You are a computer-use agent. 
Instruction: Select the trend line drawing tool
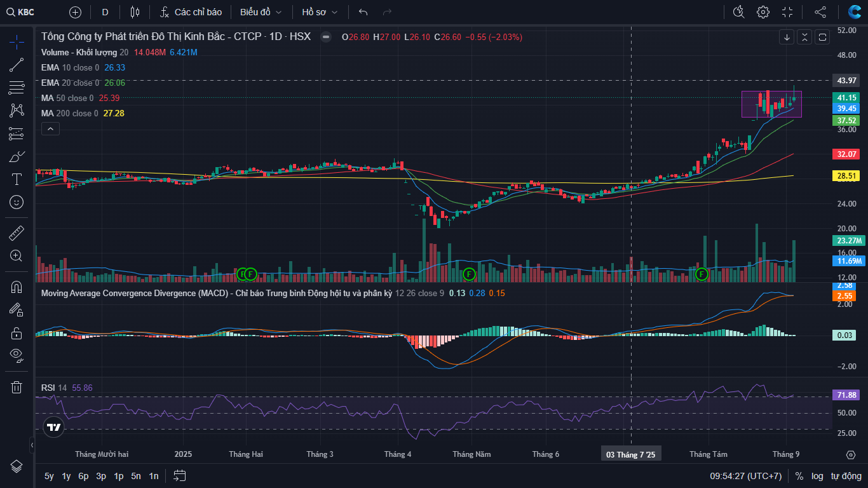[x=17, y=65]
